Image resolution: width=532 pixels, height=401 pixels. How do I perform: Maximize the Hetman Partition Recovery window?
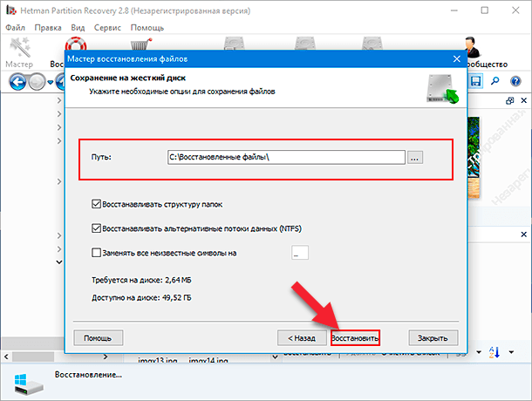click(x=485, y=10)
